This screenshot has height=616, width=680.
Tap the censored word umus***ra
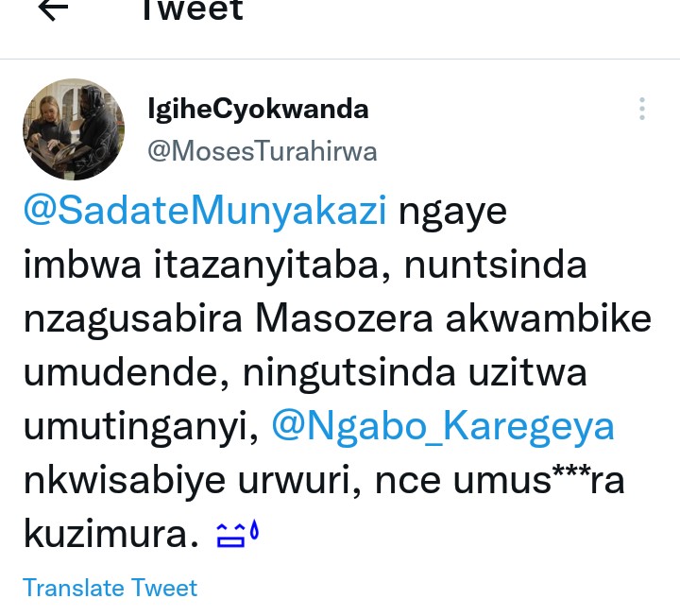[x=538, y=480]
